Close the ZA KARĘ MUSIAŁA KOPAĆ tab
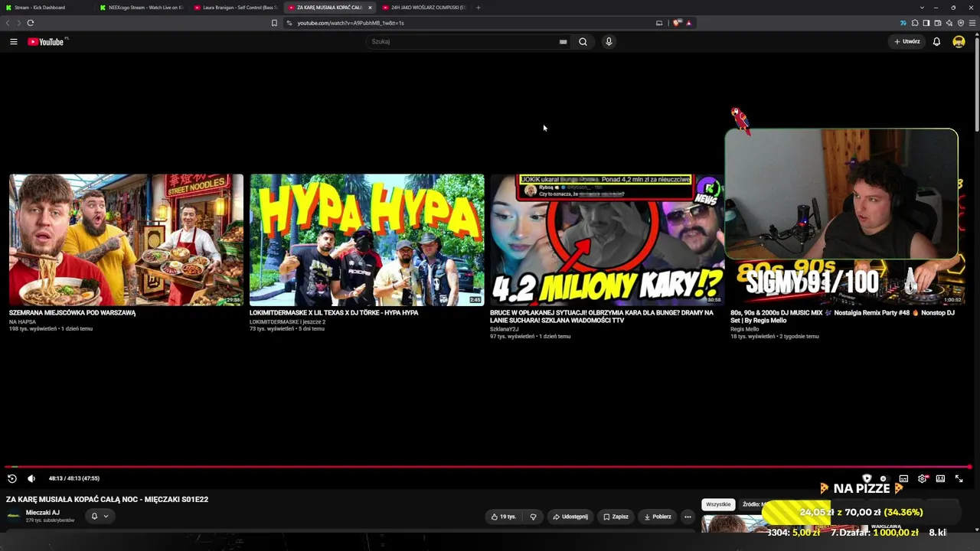This screenshot has width=980, height=551. [370, 8]
